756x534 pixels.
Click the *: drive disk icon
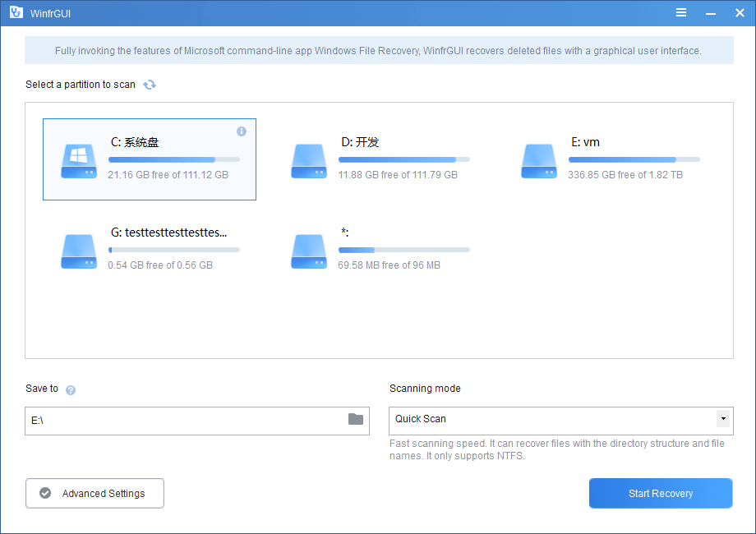point(308,251)
